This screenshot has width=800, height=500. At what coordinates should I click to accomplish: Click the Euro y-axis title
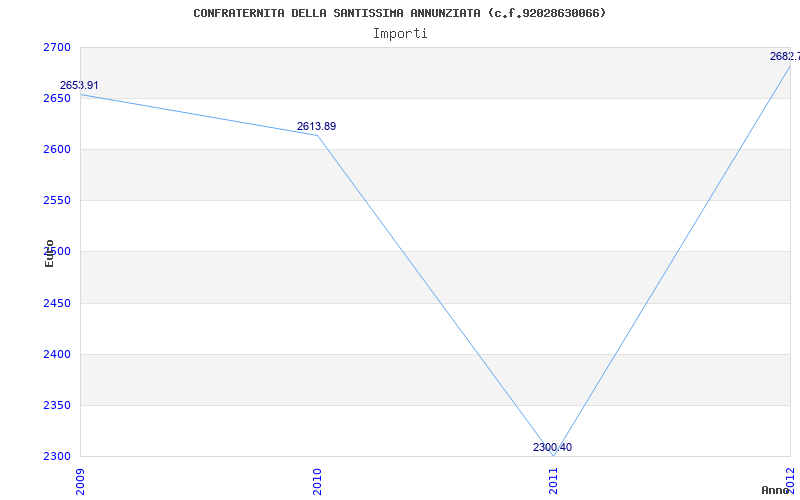click(x=49, y=253)
